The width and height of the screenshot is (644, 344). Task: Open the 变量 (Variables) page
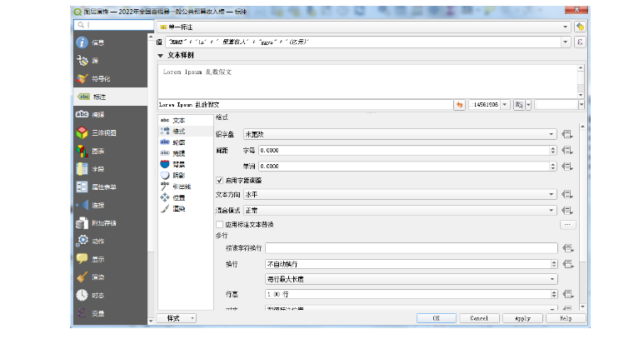tap(110, 313)
